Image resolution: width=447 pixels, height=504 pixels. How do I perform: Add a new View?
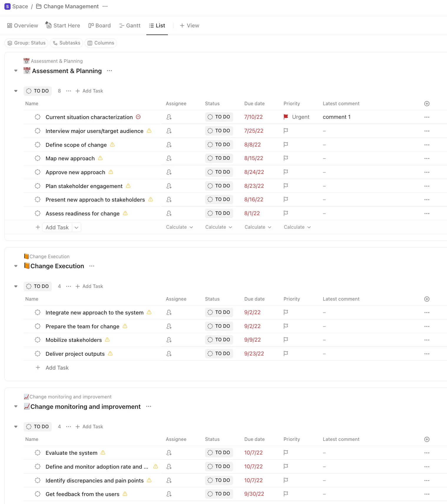(x=189, y=26)
